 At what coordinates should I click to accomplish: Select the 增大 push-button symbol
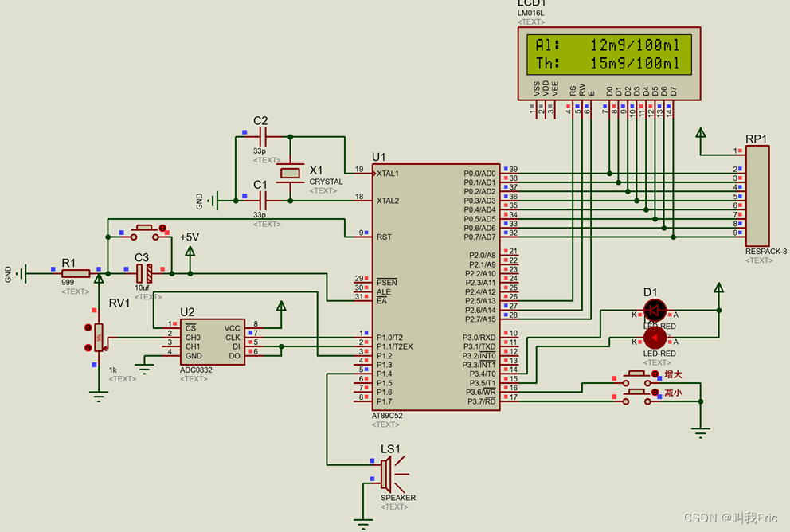(x=637, y=378)
